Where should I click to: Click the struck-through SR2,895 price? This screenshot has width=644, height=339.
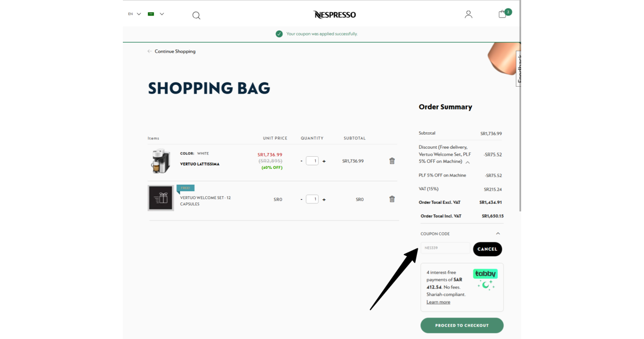click(x=270, y=161)
